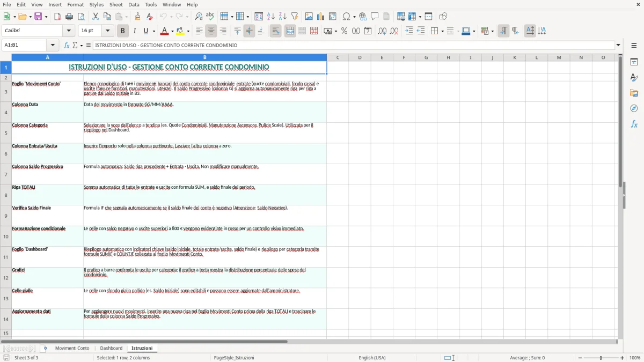Toggle Align Left
Screen dimensions: 644x362
tap(200, 31)
